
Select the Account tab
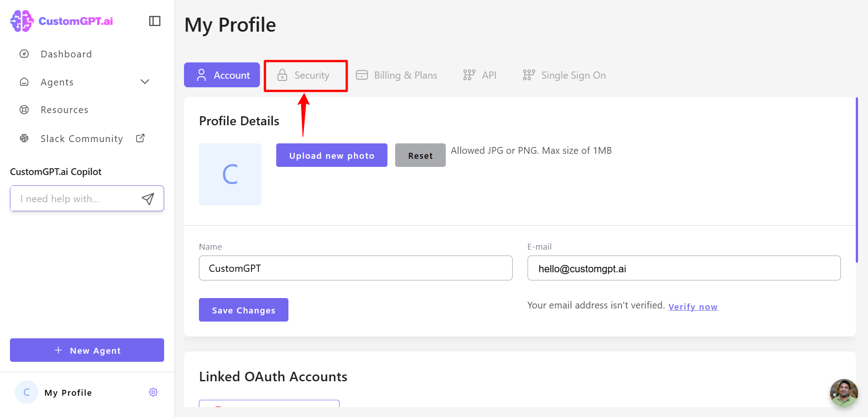pyautogui.click(x=222, y=75)
